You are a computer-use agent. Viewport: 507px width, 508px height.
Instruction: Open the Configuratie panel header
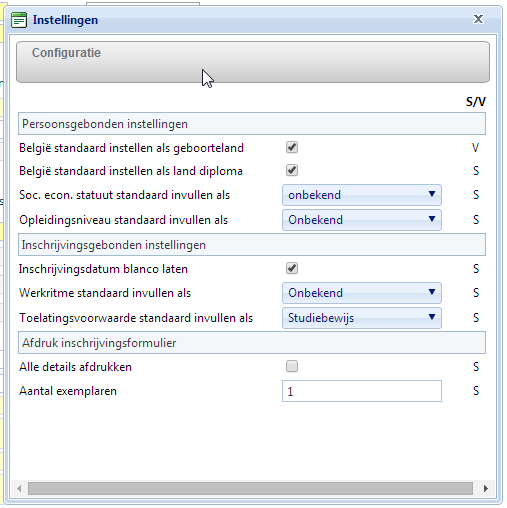click(253, 62)
